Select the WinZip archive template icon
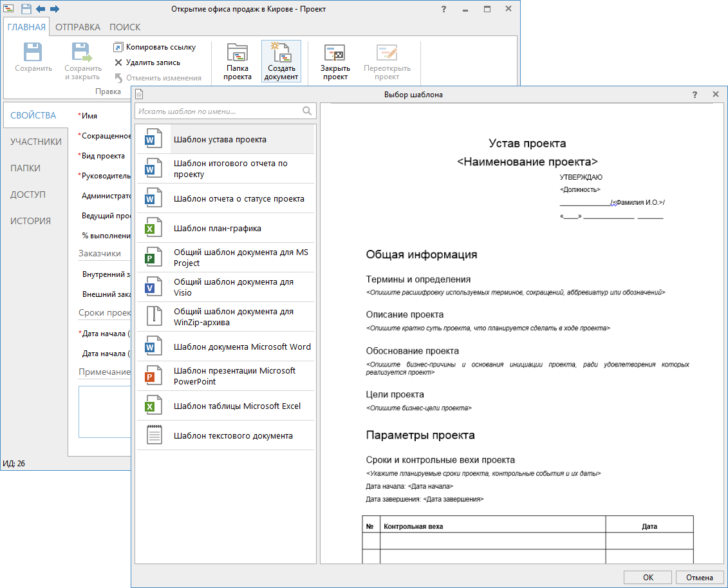Image resolution: width=728 pixels, height=588 pixels. click(154, 317)
